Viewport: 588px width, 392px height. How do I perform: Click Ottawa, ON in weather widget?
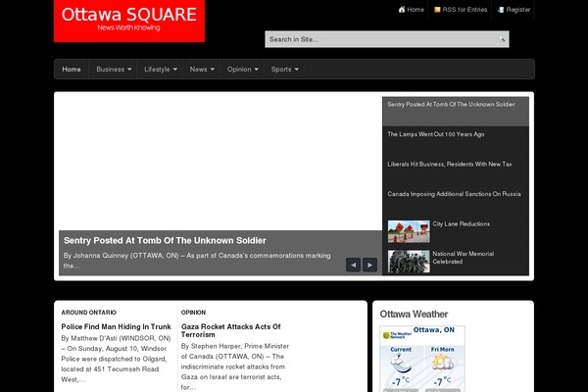[x=434, y=330]
